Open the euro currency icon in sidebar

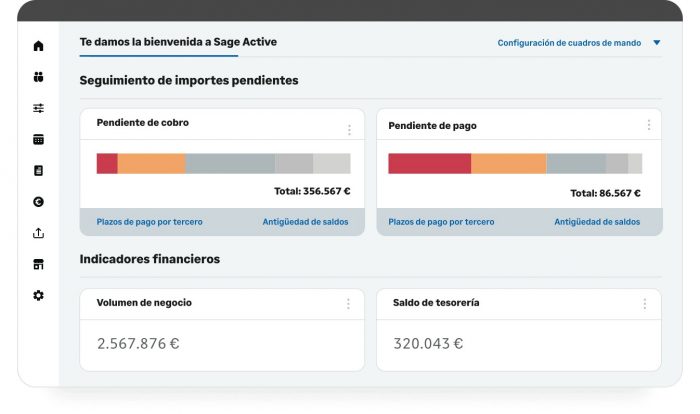pyautogui.click(x=39, y=202)
